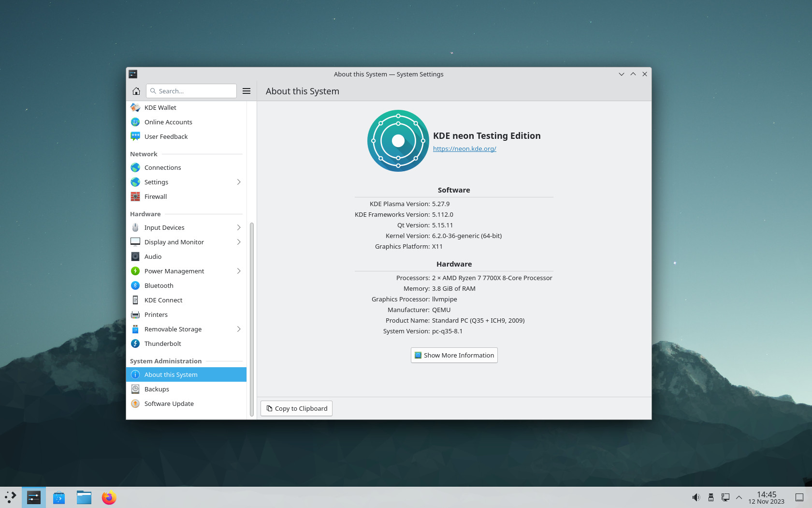Launch Firefox from the taskbar

tap(109, 497)
